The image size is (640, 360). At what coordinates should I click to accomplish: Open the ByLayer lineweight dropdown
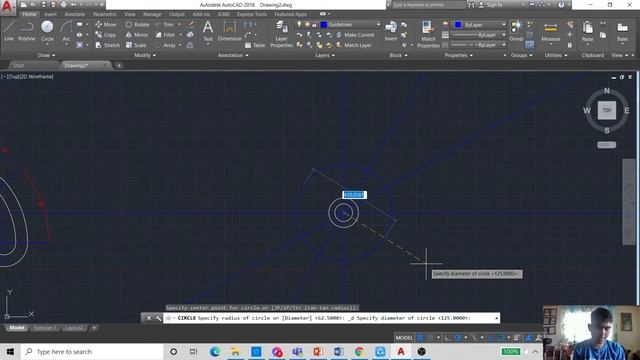[x=503, y=35]
